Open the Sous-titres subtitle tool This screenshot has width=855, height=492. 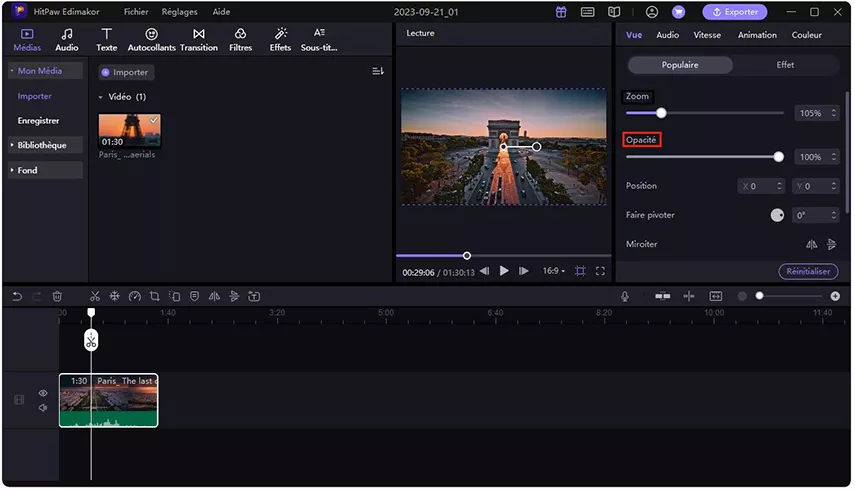point(319,40)
